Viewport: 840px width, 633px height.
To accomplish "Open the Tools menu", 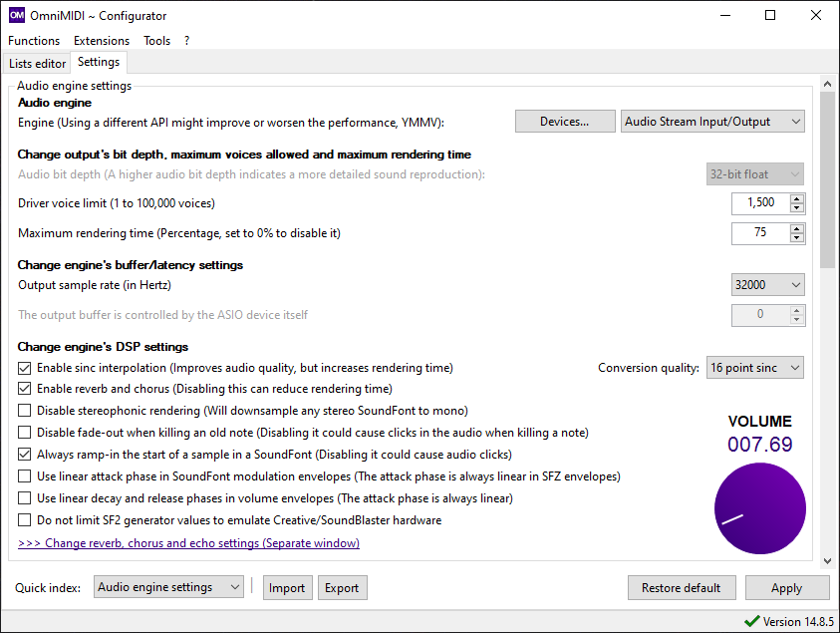I will (157, 41).
